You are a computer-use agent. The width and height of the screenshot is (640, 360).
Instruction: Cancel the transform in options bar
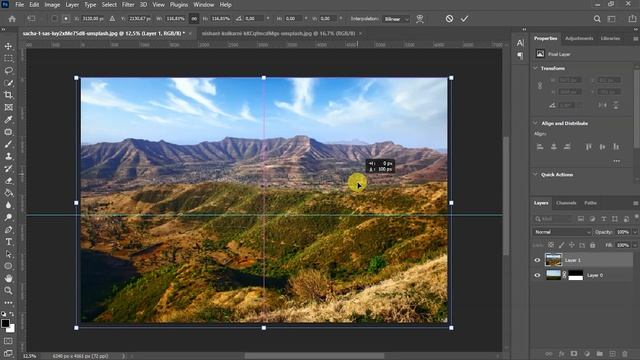(449, 19)
